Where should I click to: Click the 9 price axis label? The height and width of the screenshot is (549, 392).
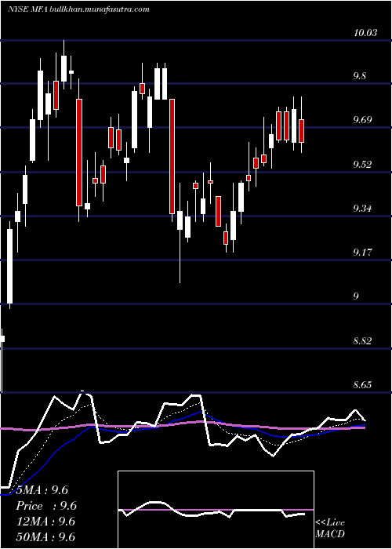[x=356, y=296]
